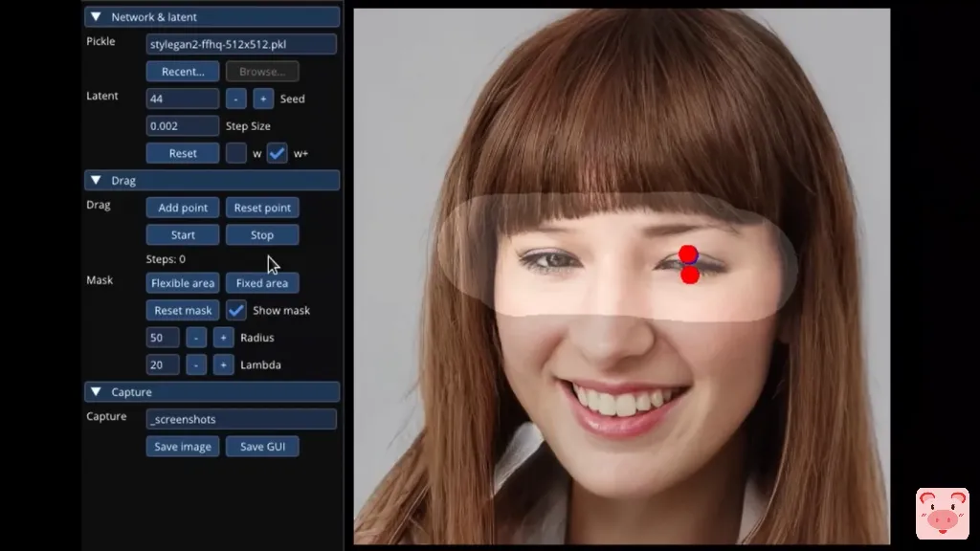
Task: Decrease Lambda with minus button
Action: 195,364
